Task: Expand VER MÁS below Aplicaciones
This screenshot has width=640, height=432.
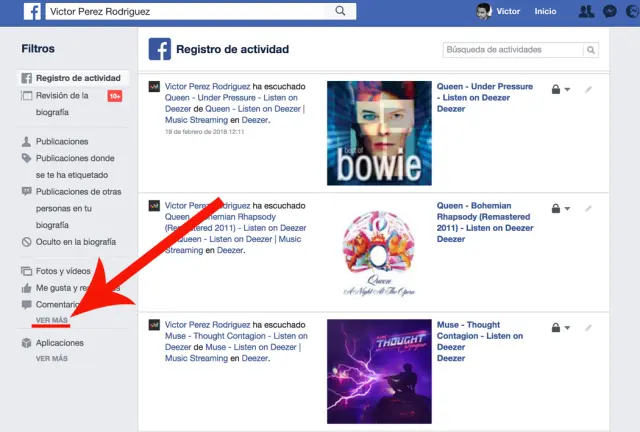Action: click(52, 358)
